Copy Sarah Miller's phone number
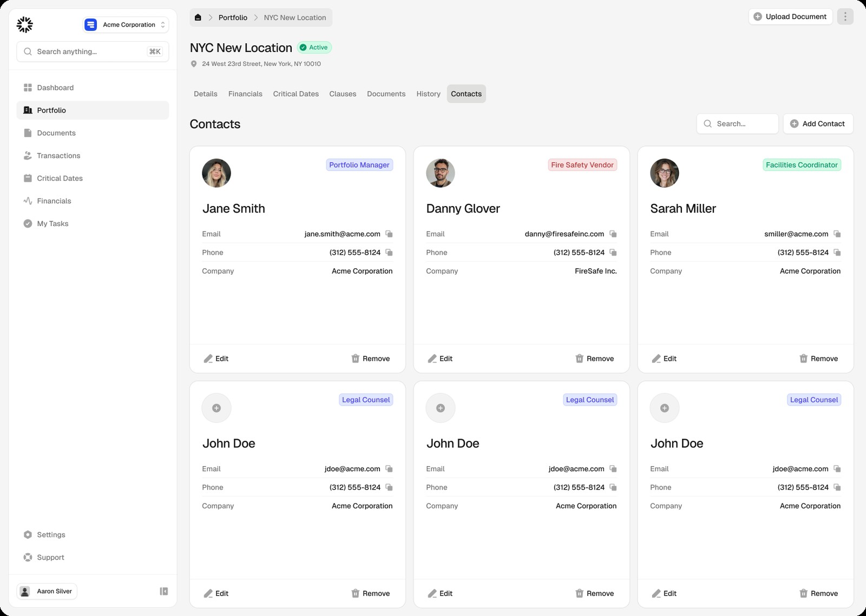Viewport: 866px width, 616px height. 837,253
